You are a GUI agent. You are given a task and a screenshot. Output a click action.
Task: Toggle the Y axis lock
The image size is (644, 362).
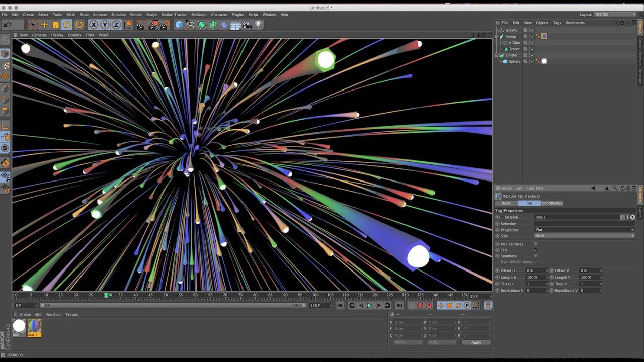click(105, 25)
